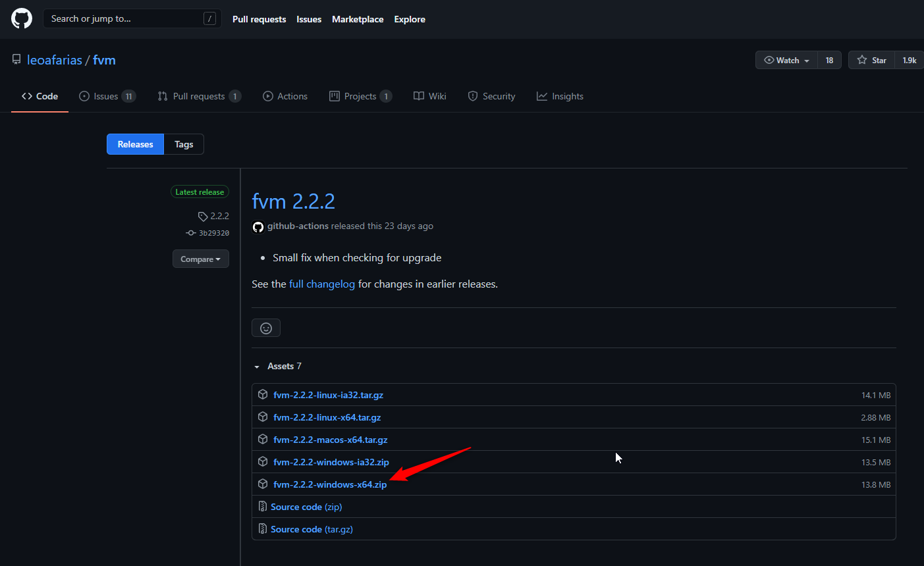Click the Latest release badge

pyautogui.click(x=200, y=192)
